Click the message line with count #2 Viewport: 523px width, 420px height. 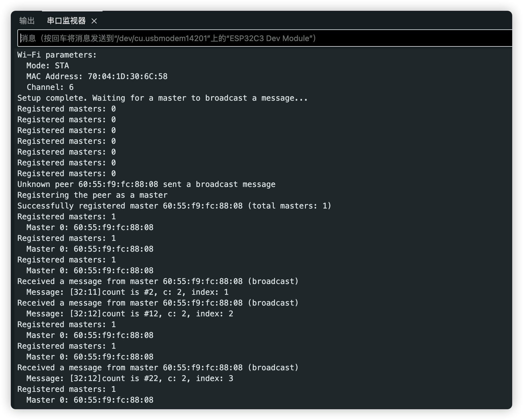tap(127, 292)
